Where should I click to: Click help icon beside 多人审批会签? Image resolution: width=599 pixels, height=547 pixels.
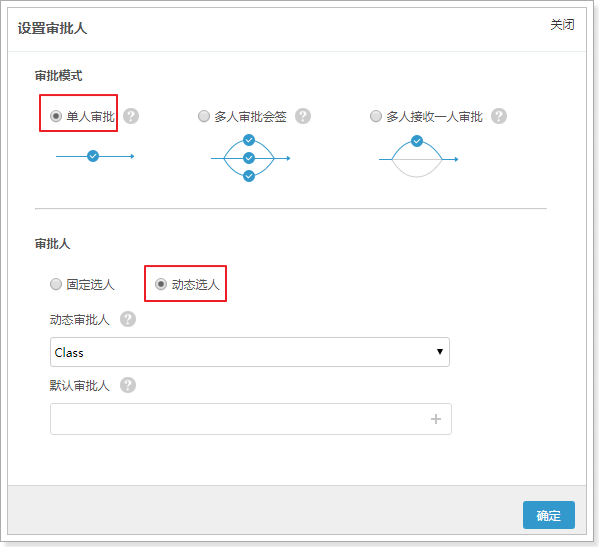(x=303, y=116)
